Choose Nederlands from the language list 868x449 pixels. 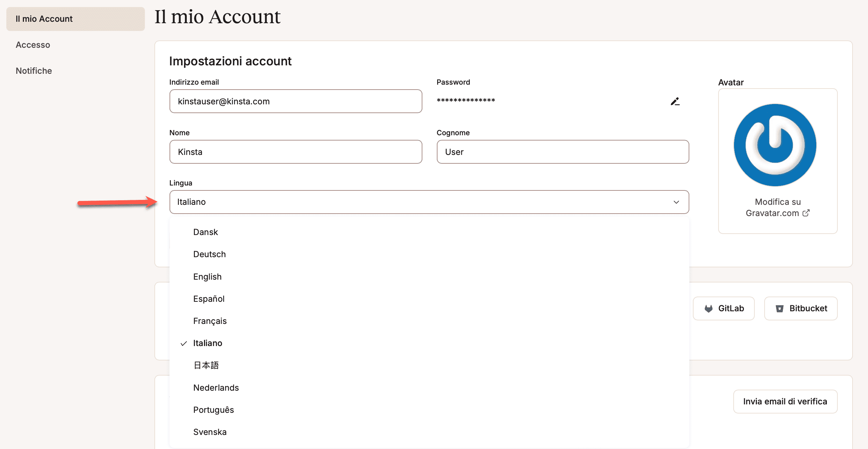[216, 388]
